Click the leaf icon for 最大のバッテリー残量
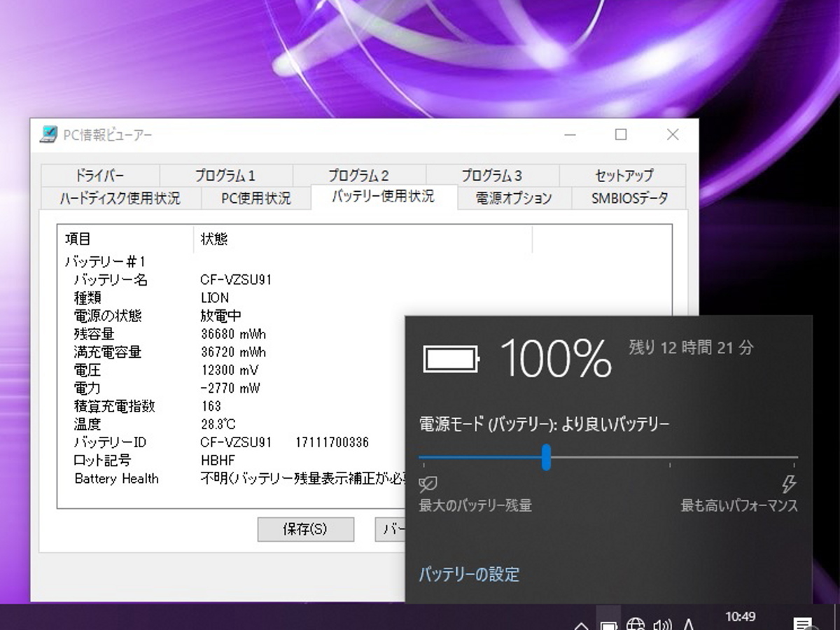Screen dimensions: 840x630 click(x=427, y=484)
